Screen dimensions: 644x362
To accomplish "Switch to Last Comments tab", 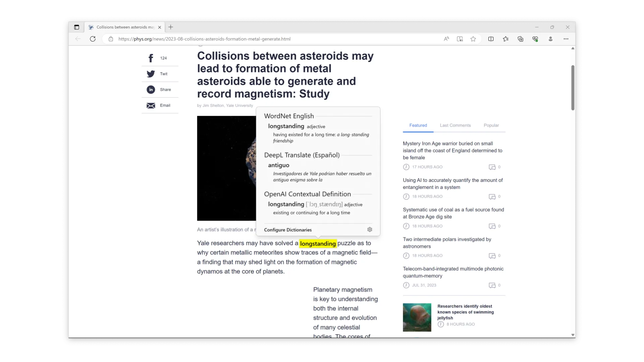I will click(455, 125).
